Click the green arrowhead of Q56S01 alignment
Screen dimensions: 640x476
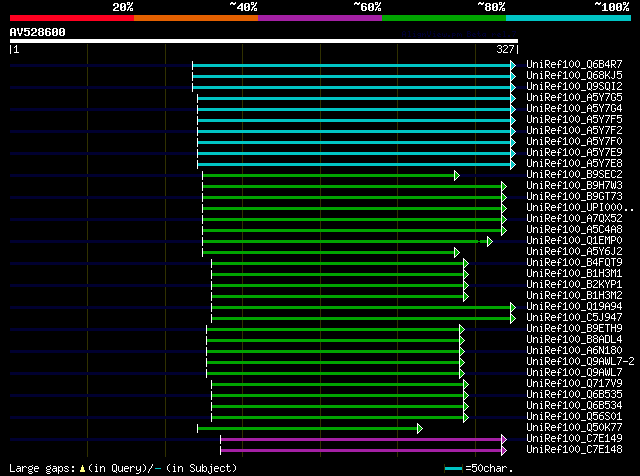point(466,418)
